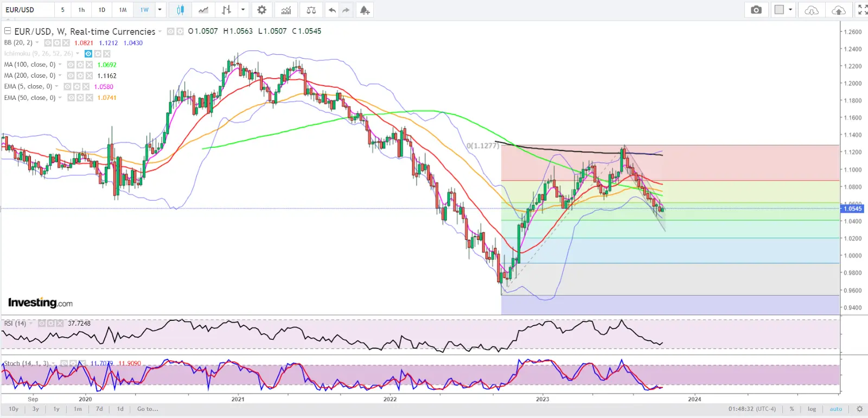Toggle visibility of the RSI (14) indicator
The height and width of the screenshot is (418, 868).
point(41,323)
